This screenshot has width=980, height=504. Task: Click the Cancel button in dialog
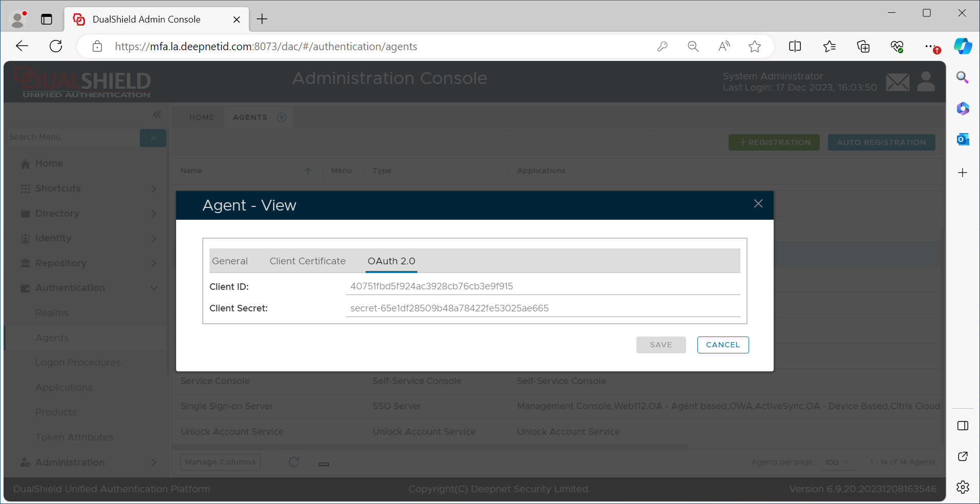click(x=722, y=345)
